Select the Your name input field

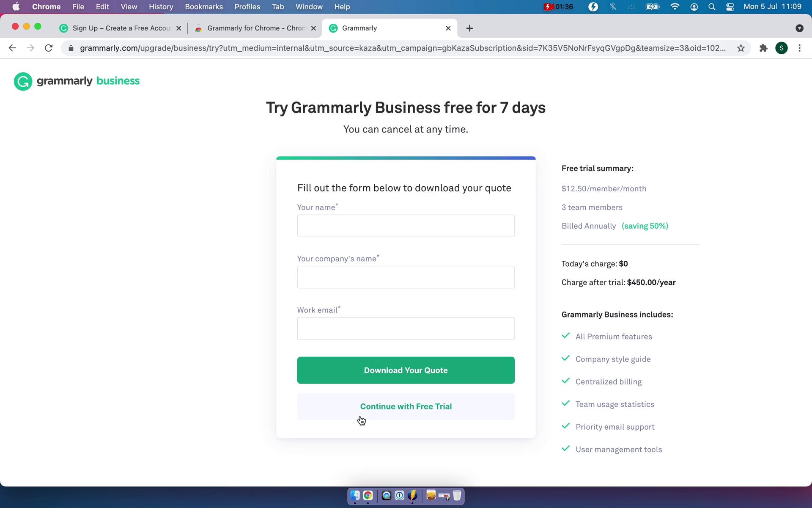[x=406, y=225]
